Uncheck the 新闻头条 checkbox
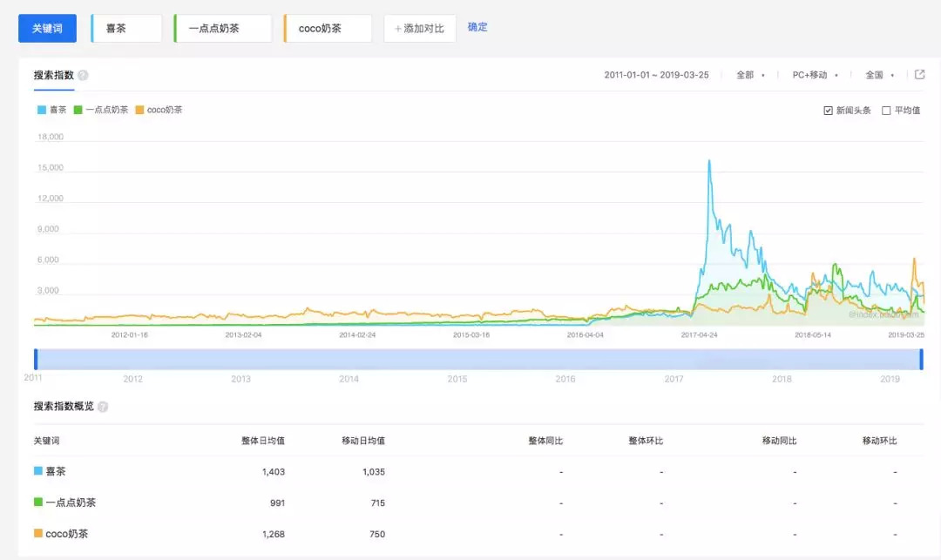Image resolution: width=941 pixels, height=560 pixels. pos(828,111)
